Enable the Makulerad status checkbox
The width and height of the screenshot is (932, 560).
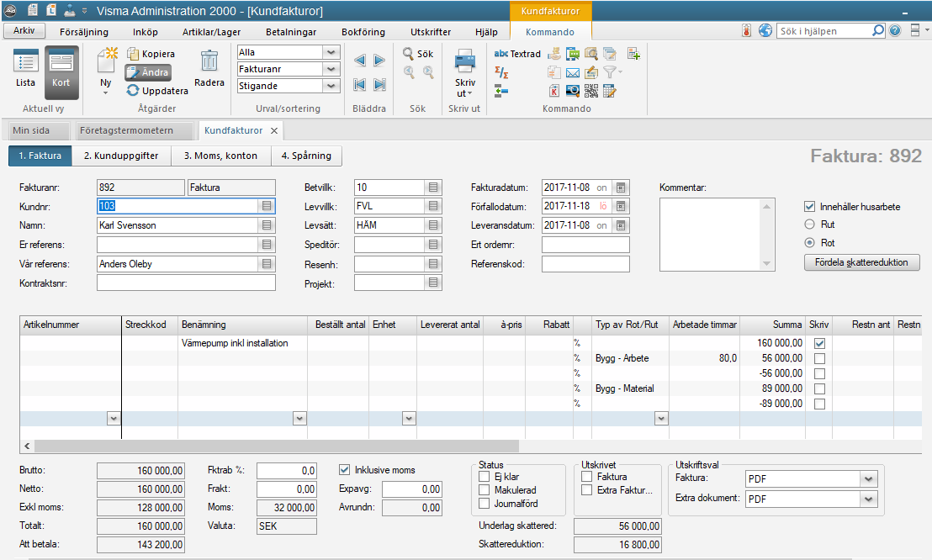pos(484,490)
